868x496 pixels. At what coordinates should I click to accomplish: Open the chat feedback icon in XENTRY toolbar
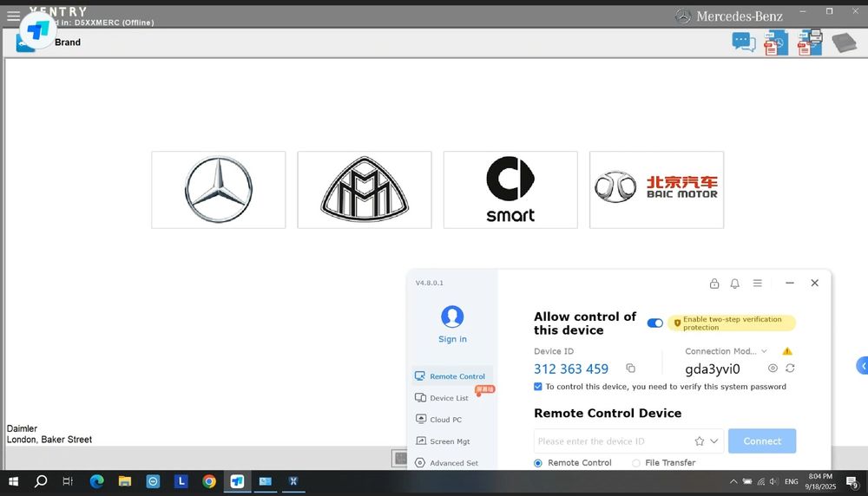[744, 42]
